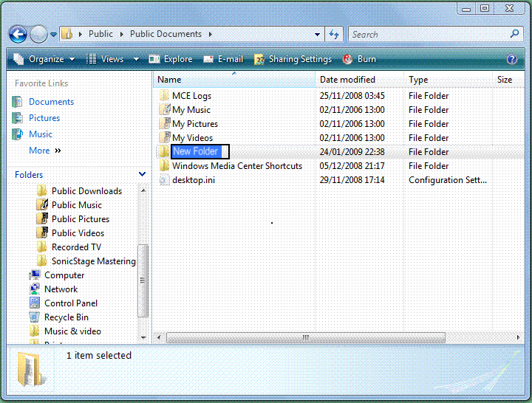Image resolution: width=532 pixels, height=403 pixels.
Task: Click the Recycle Bin icon in tree
Action: coord(34,317)
